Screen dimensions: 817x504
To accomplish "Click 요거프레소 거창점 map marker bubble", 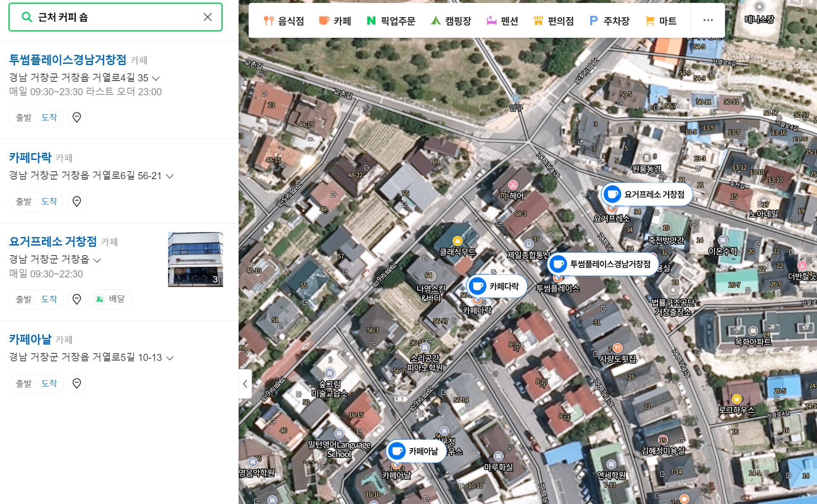I will [x=647, y=194].
